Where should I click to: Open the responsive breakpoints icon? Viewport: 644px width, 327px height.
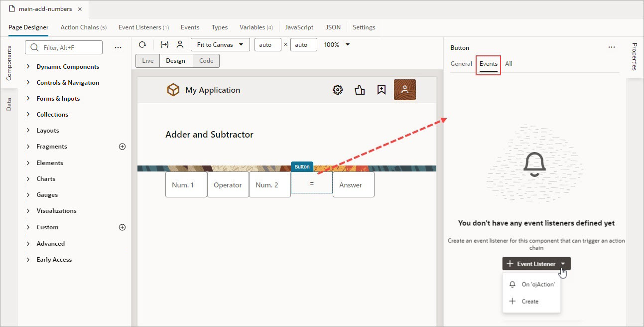(164, 44)
